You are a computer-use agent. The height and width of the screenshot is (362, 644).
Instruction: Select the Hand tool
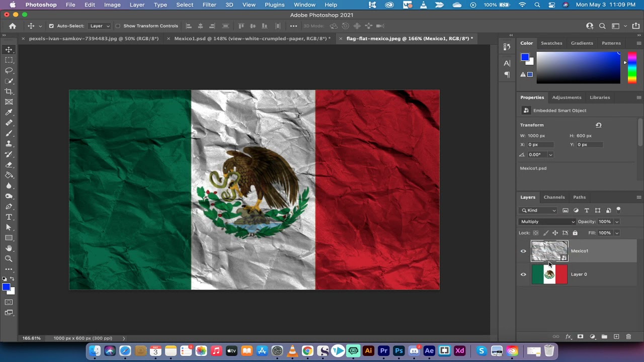point(9,248)
